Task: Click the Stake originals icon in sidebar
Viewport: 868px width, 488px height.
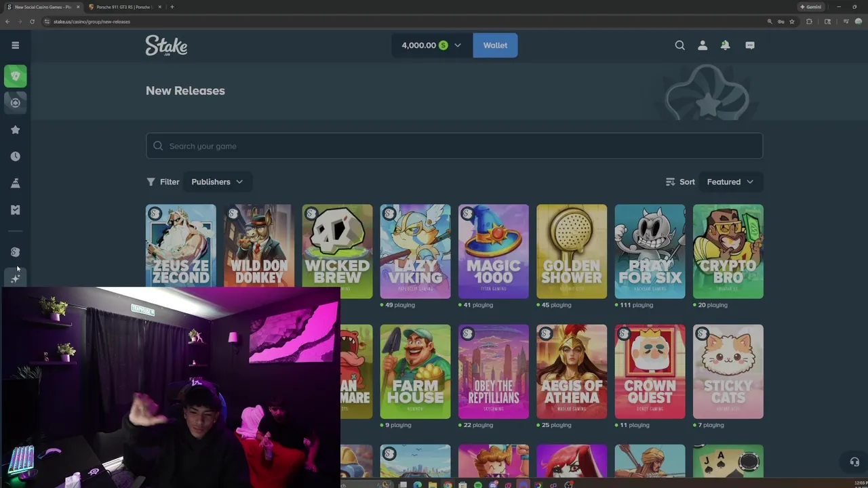Action: [x=15, y=252]
